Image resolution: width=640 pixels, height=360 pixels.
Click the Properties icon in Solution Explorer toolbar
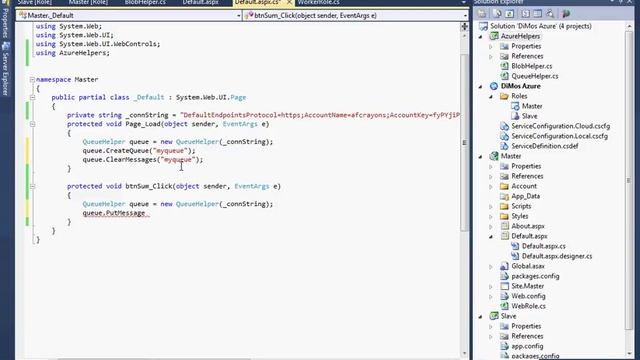(482, 14)
